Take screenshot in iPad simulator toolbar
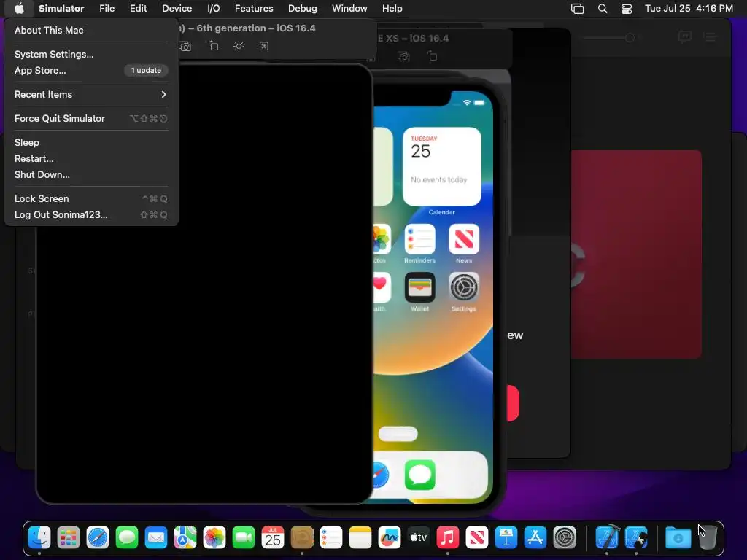 185,46
